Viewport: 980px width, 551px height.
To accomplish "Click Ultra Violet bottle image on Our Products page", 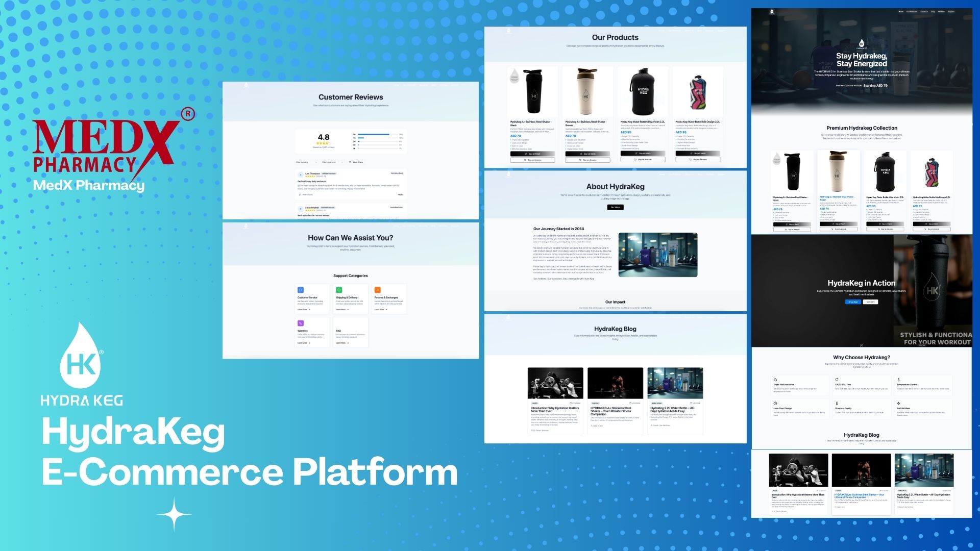I will tap(643, 92).
